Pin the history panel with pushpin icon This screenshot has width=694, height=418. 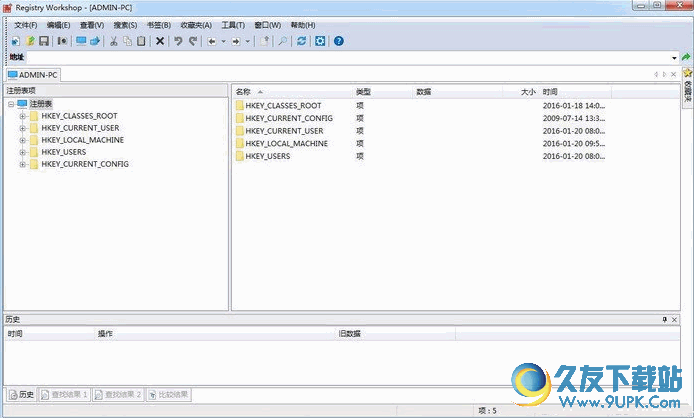665,320
